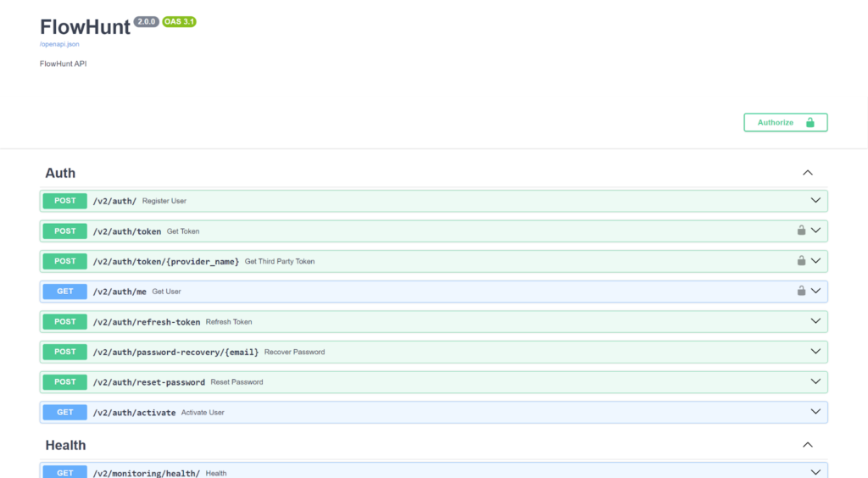Screen dimensions: 868x478
Task: Collapse the Health section chevron
Action: 808,445
